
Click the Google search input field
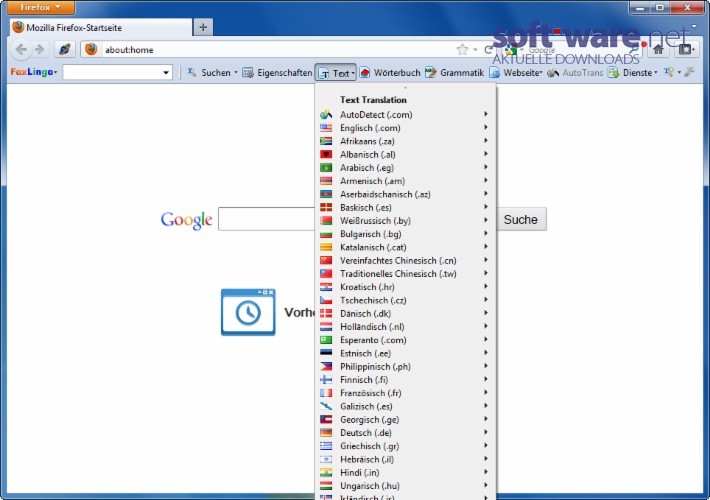[x=266, y=219]
